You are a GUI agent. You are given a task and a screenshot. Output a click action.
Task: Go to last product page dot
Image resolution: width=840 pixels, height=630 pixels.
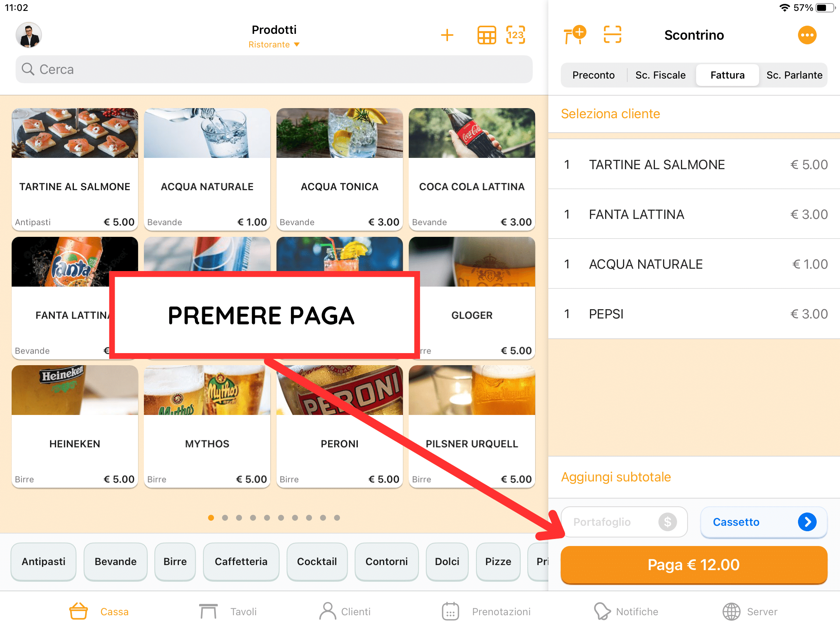point(337,518)
